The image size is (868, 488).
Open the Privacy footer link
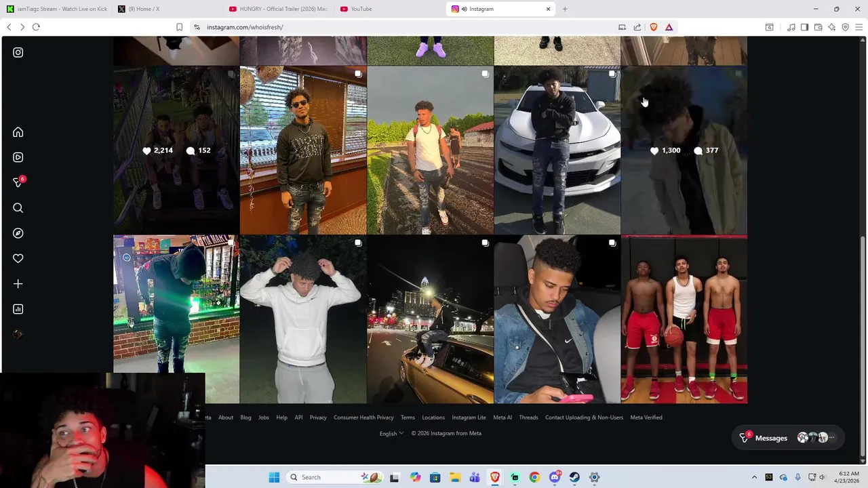[318, 418]
